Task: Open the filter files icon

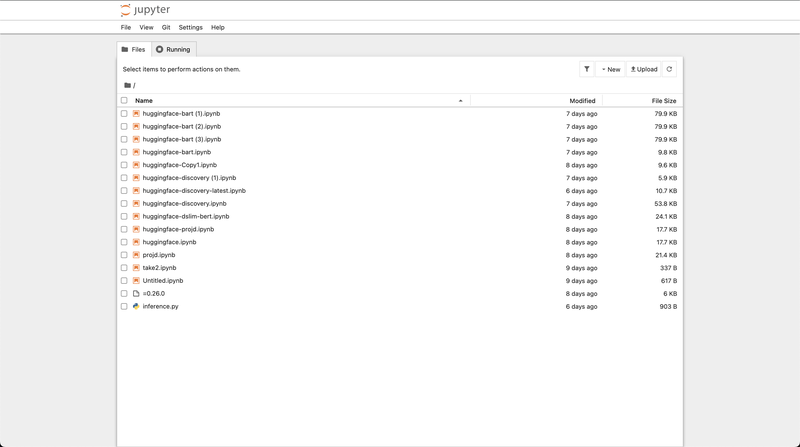Action: tap(587, 69)
